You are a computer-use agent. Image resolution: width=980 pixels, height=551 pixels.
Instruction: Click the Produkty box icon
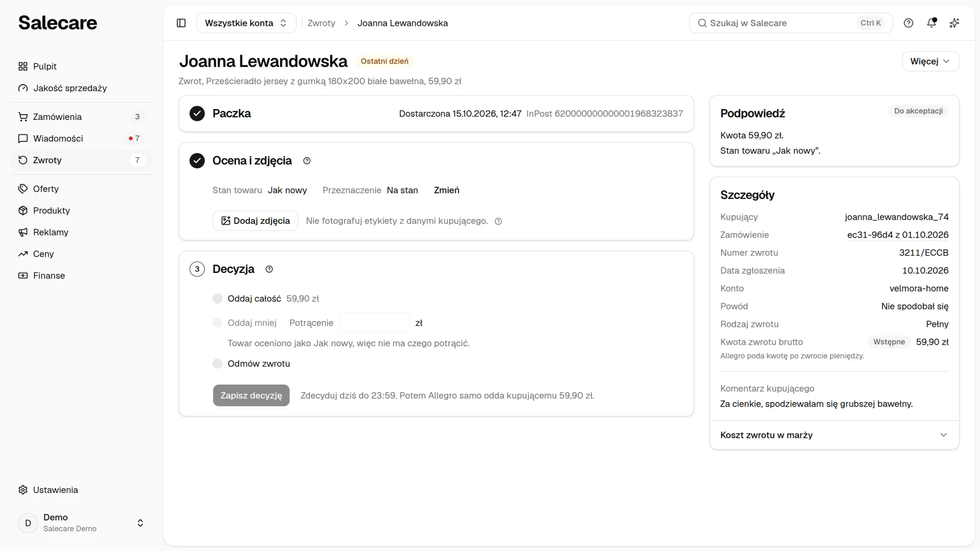(x=23, y=211)
